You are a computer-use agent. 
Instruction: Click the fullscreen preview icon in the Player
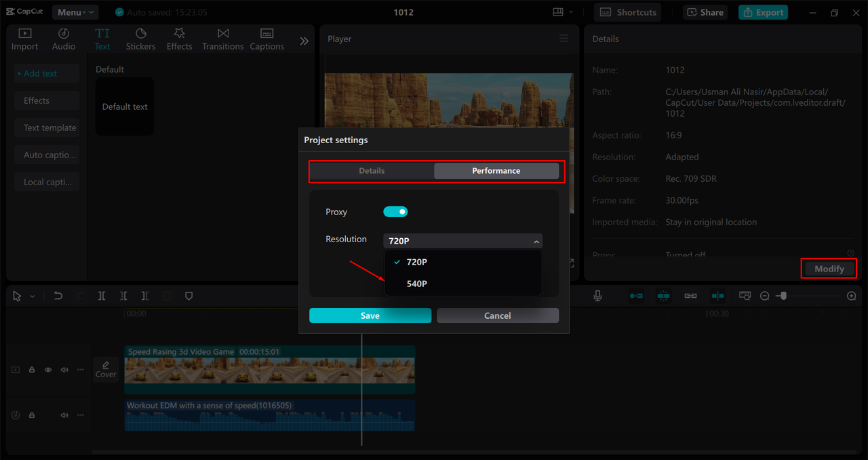tap(570, 263)
